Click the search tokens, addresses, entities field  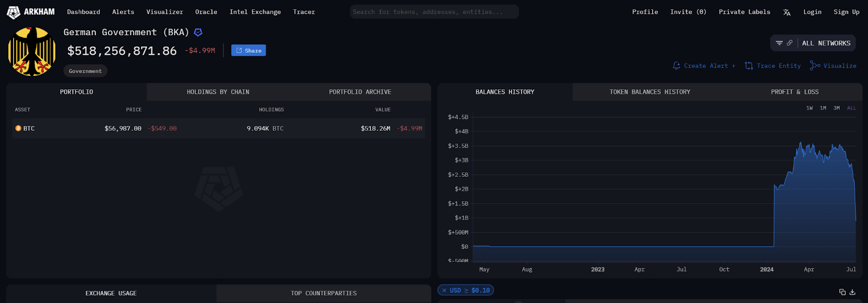pos(434,12)
